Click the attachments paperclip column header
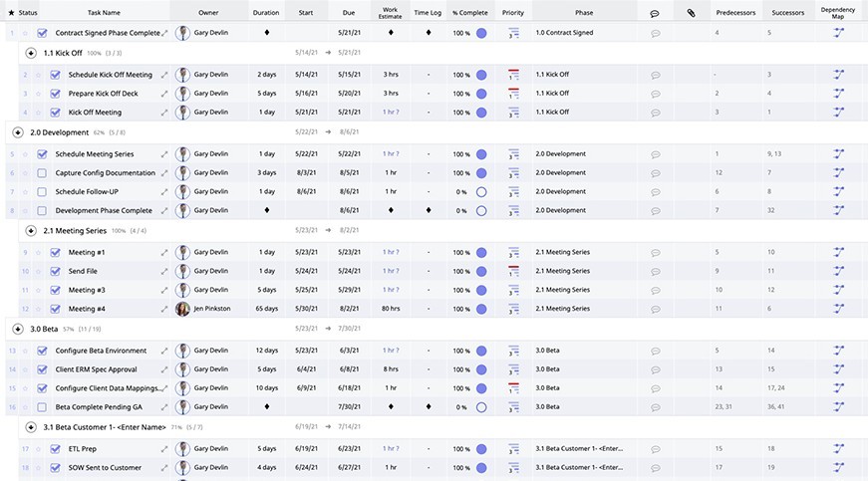The width and height of the screenshot is (868, 481). pyautogui.click(x=691, y=13)
